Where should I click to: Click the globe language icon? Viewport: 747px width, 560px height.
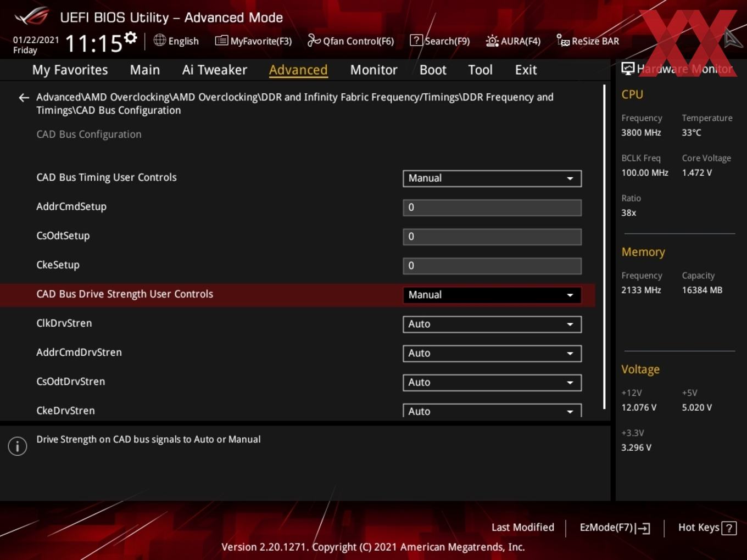point(159,40)
